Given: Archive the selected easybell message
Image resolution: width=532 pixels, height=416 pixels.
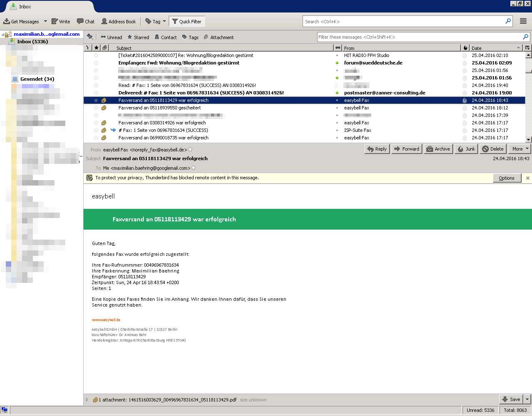Looking at the screenshot, I should (438, 149).
